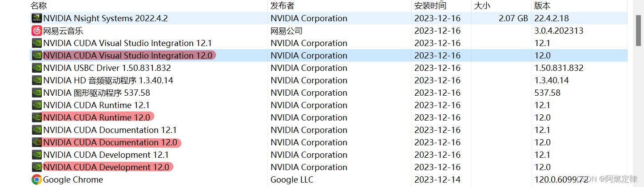Viewport: 644px width, 187px height.
Task: Select NVIDIA CUDA Documentation 12.0 name
Action: 110,142
